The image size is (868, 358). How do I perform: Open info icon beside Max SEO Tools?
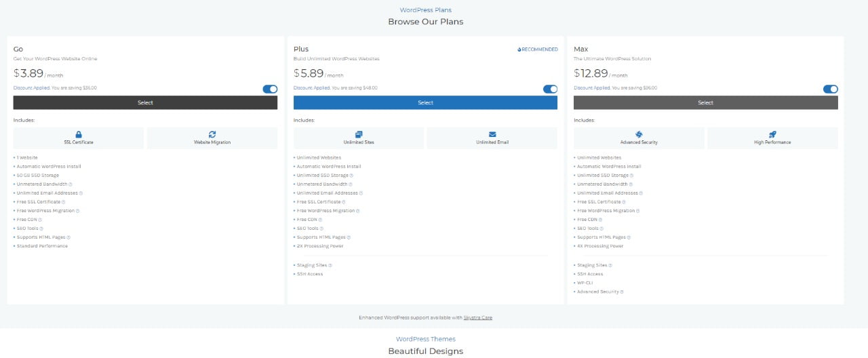click(601, 228)
